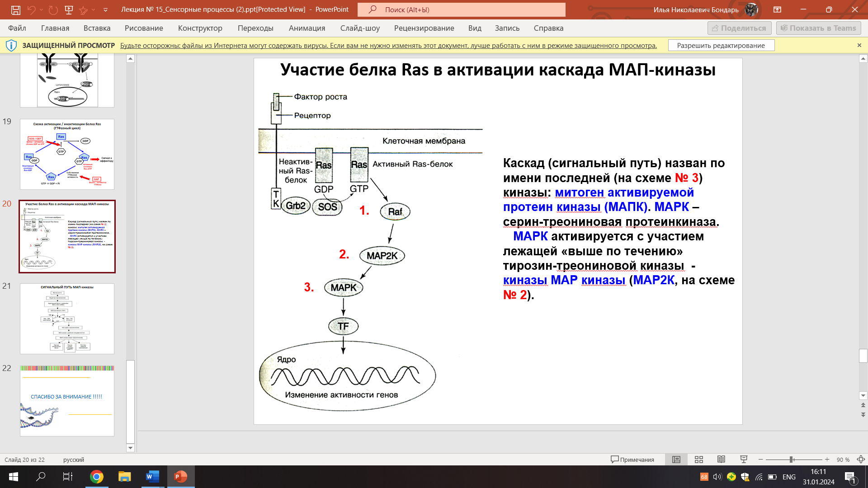Open the Рисование ribbon tab
Viewport: 868px width, 488px height.
click(x=144, y=28)
